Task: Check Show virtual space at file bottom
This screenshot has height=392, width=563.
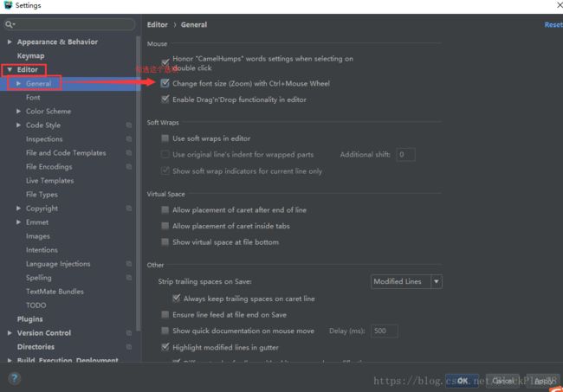Action: point(165,242)
